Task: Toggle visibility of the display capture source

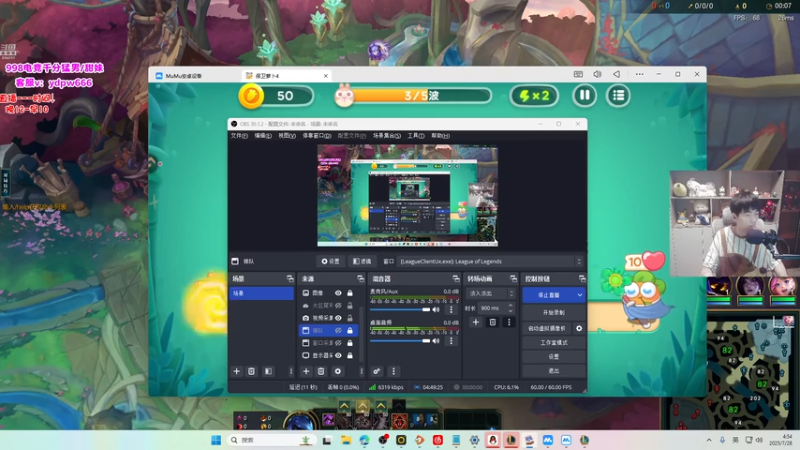Action: pos(338,355)
